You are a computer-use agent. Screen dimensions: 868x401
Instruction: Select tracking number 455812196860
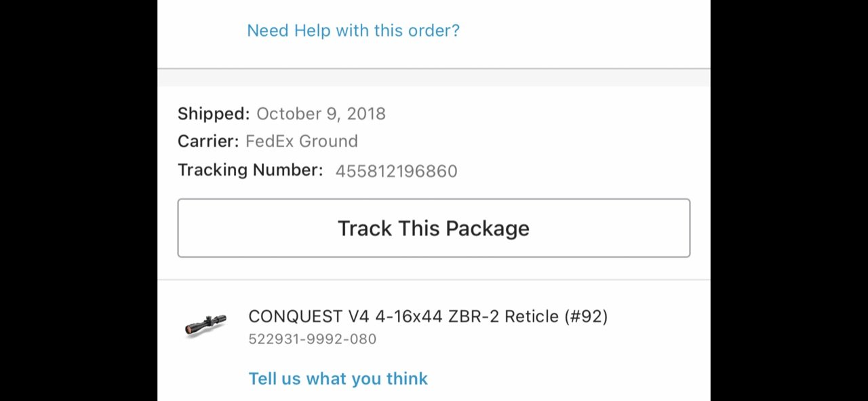[396, 171]
